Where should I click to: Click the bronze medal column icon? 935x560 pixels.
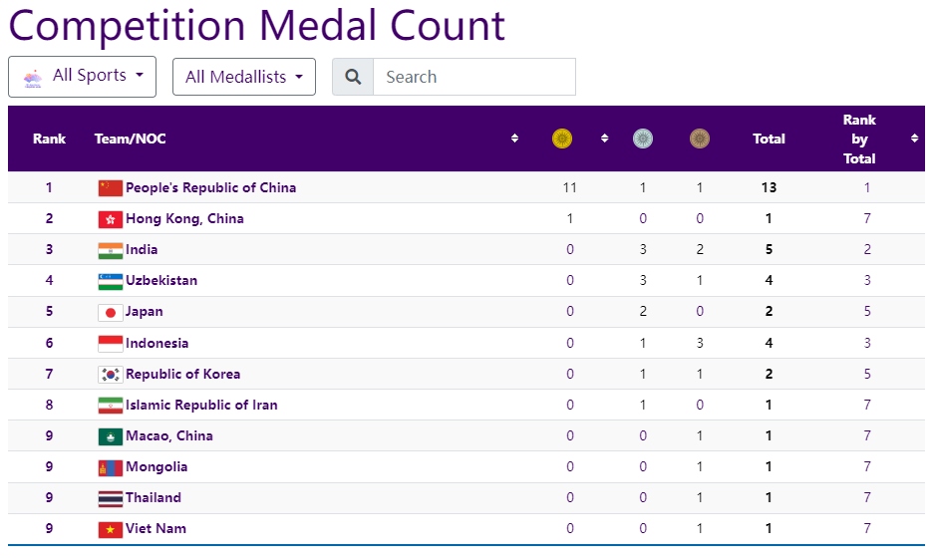700,139
